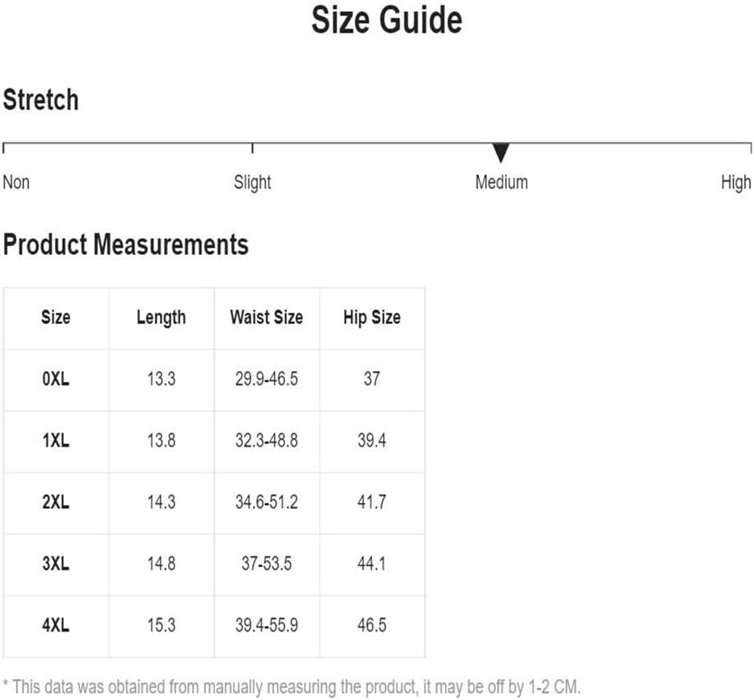
Task: Click the Medium stretch marker triangle
Action: tap(501, 153)
